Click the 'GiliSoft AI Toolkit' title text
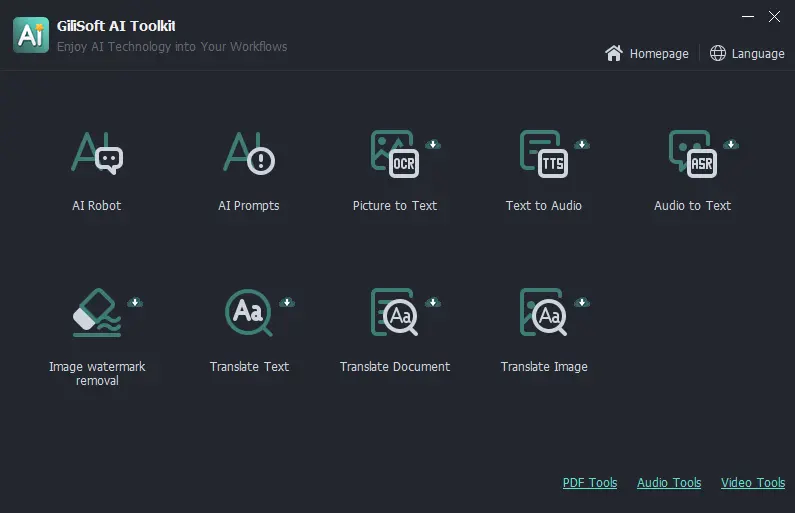This screenshot has height=513, width=795. coord(116,26)
